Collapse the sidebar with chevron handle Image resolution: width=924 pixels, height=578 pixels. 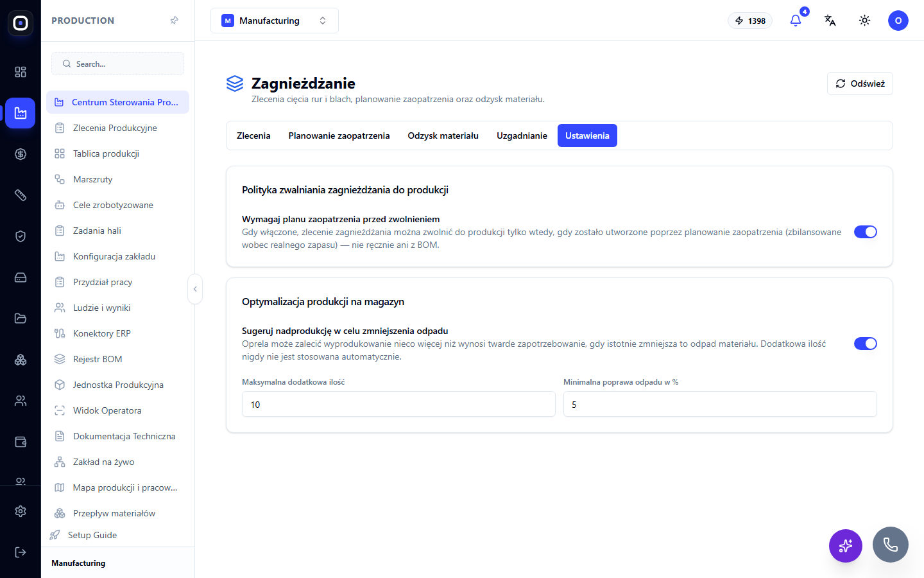tap(195, 289)
